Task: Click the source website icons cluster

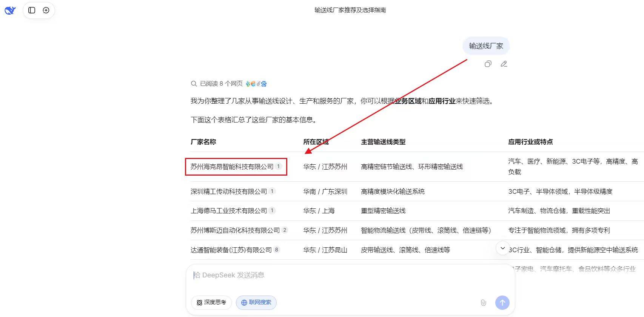Action: (256, 84)
